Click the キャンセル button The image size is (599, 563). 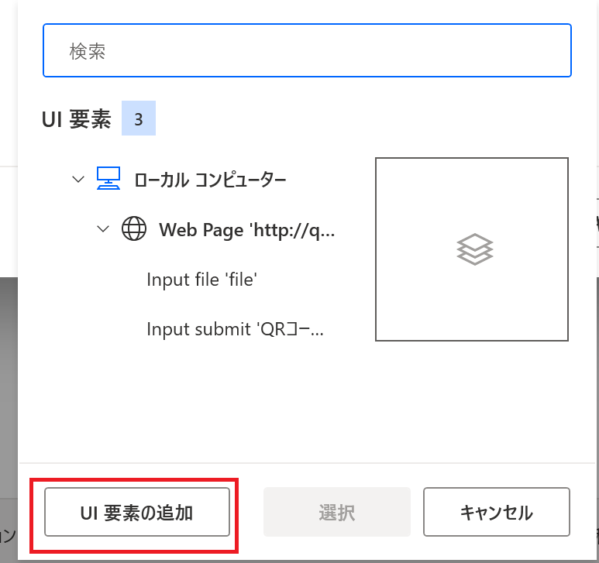click(x=496, y=512)
